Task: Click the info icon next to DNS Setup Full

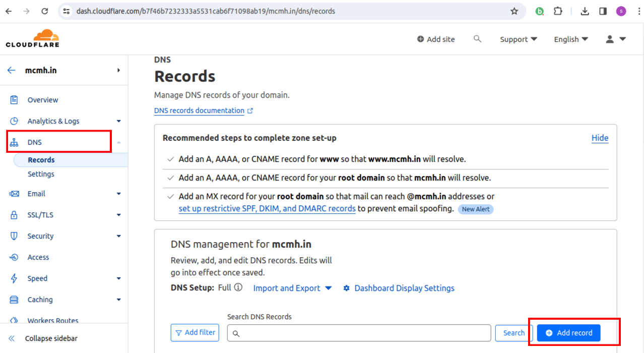Action: tap(237, 288)
